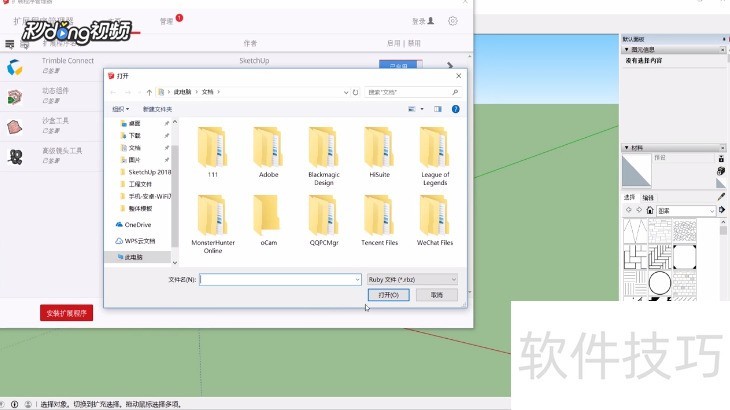Click set default material icon
This screenshot has height=410, width=730.
(721, 183)
